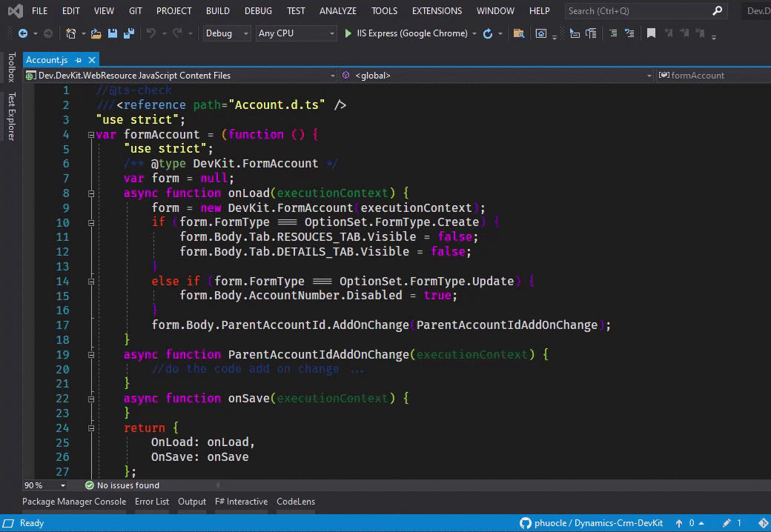The image size is (771, 532).
Task: Start debugging with the green play icon
Action: (348, 33)
